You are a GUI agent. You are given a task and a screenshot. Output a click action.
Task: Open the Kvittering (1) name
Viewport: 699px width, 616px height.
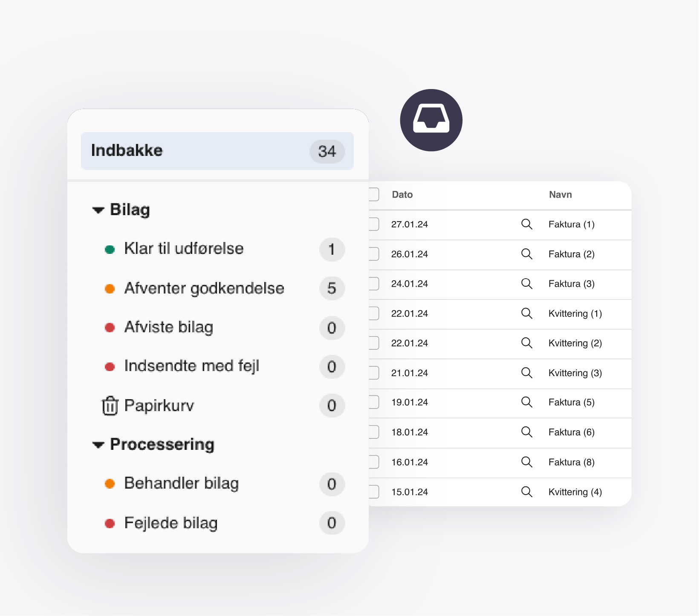click(x=575, y=314)
